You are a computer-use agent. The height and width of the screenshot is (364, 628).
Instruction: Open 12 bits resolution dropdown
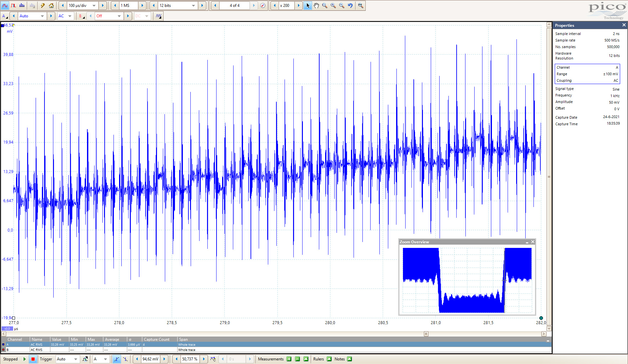point(193,6)
